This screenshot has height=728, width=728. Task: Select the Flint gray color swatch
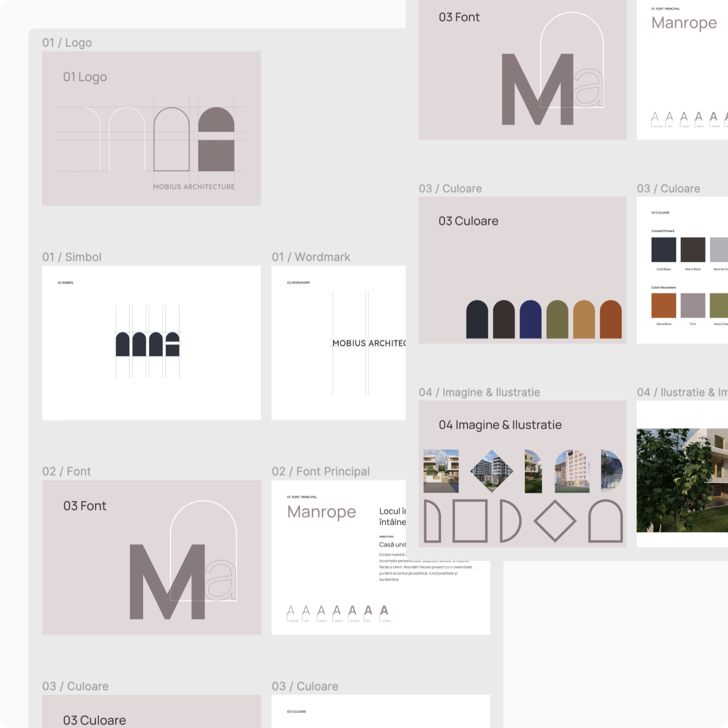tap(692, 306)
